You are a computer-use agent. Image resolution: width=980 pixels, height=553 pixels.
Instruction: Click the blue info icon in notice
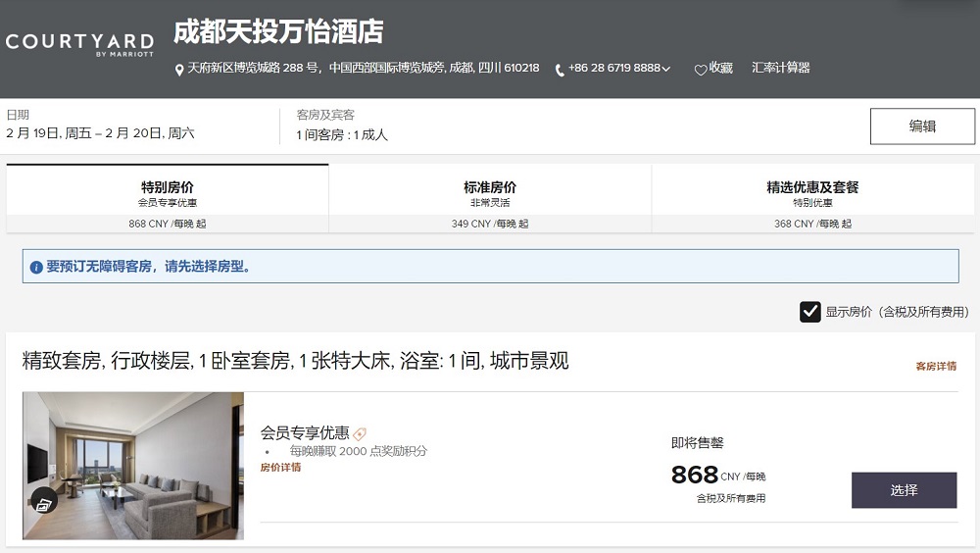pyautogui.click(x=36, y=267)
